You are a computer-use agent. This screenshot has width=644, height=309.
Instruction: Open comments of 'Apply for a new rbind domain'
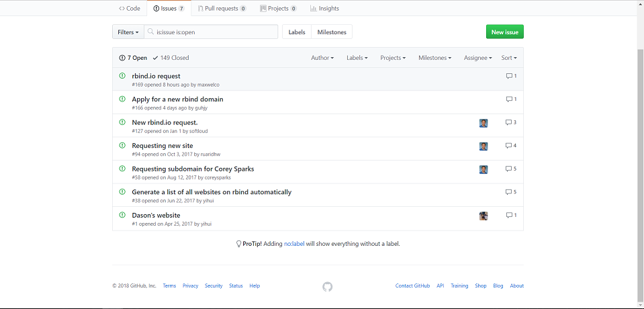coord(511,99)
